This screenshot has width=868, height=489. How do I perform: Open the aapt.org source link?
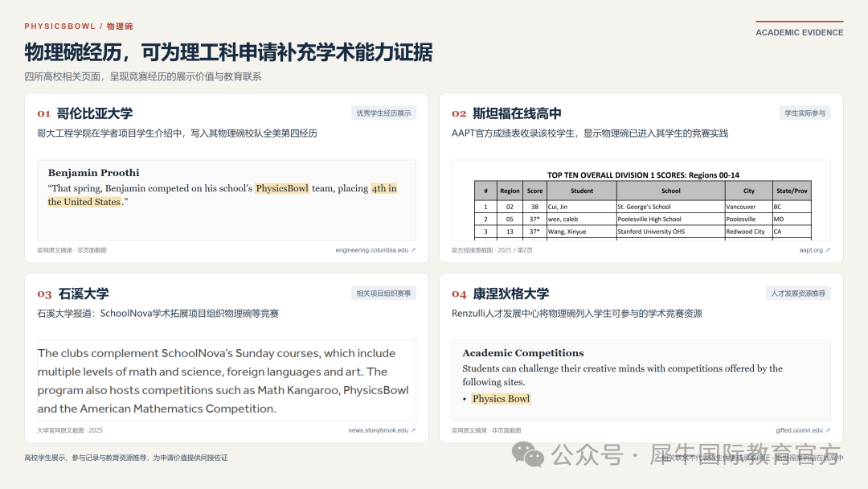click(x=814, y=250)
